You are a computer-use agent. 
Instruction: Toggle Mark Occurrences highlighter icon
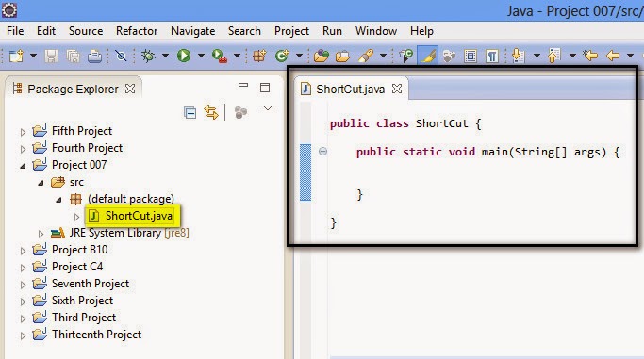(x=427, y=56)
